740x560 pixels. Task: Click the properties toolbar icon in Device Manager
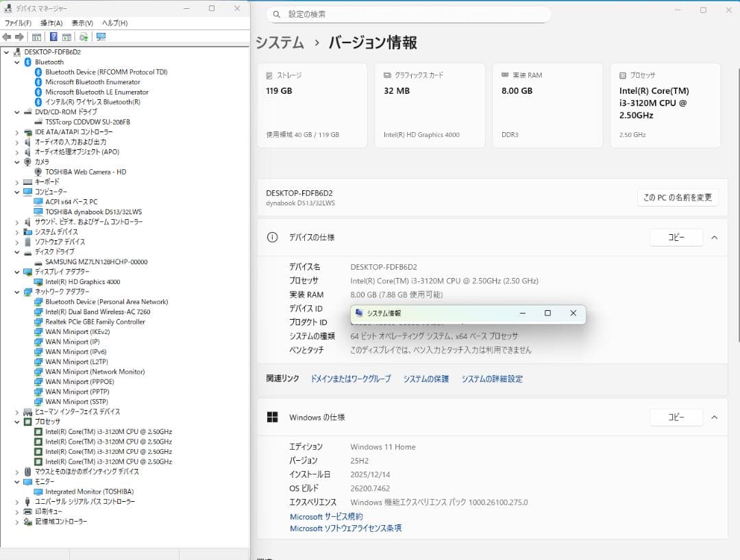click(66, 37)
